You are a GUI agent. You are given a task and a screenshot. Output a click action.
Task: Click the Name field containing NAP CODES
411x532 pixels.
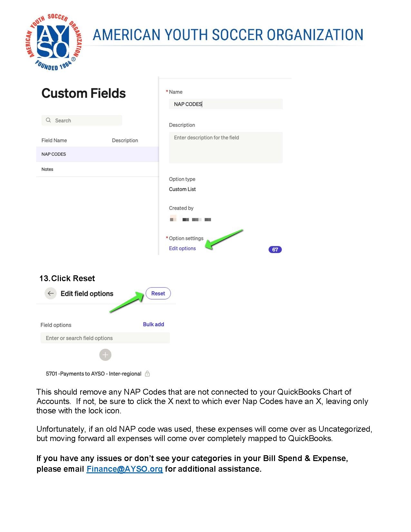click(226, 104)
